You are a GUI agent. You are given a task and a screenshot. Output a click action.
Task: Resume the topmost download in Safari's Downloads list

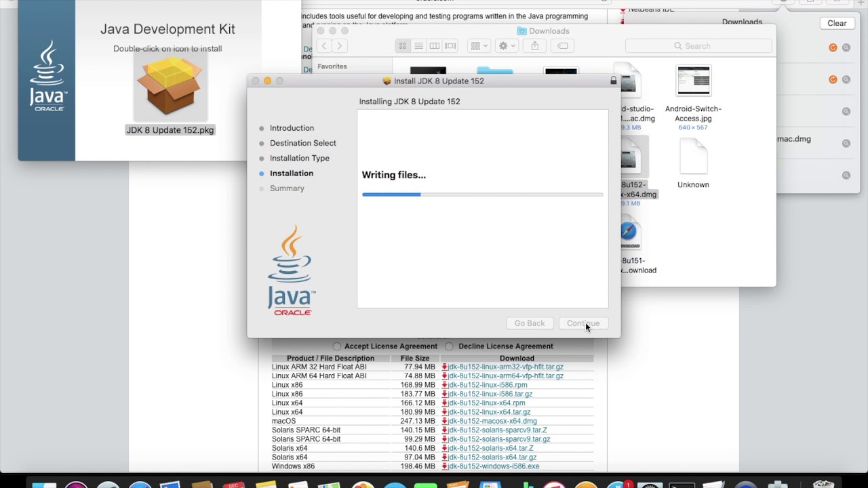[833, 47]
